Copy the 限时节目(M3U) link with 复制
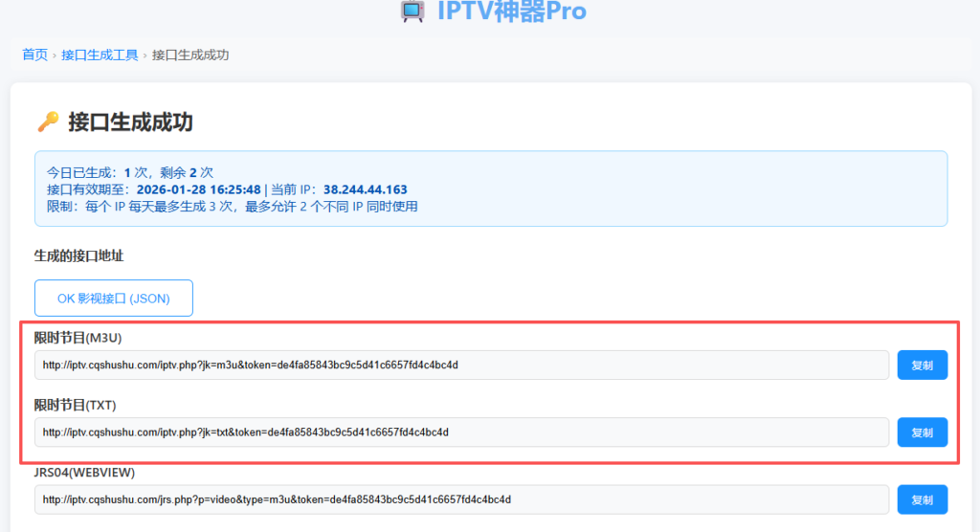Image resolution: width=980 pixels, height=532 pixels. [922, 365]
